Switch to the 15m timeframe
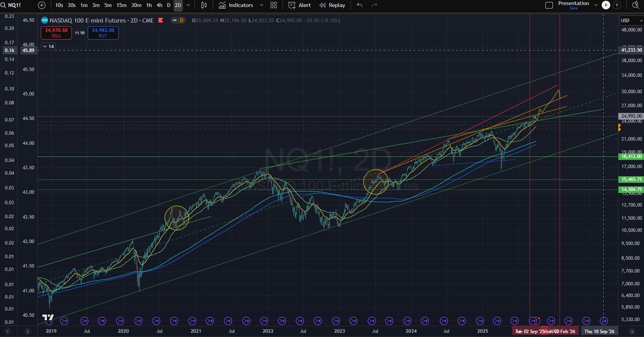Image resolution: width=644 pixels, height=337 pixels. [x=121, y=5]
